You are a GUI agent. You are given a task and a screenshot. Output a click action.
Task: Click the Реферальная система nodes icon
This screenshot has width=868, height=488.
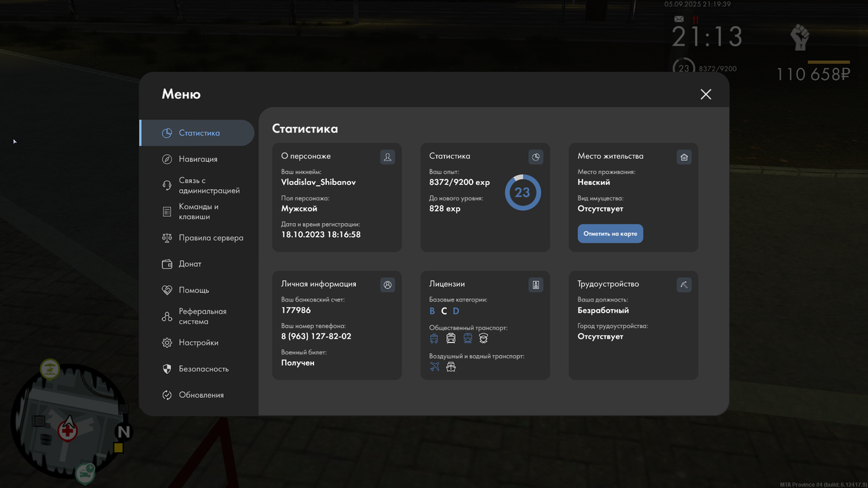[167, 317]
